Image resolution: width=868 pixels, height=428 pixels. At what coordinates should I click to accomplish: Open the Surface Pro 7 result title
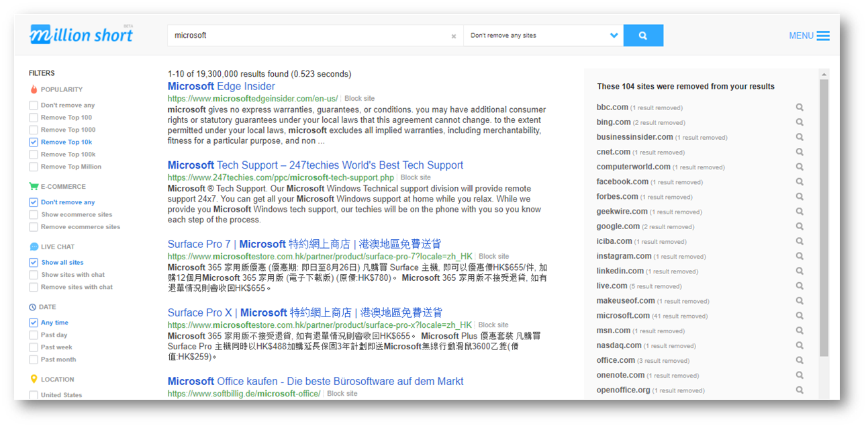305,244
